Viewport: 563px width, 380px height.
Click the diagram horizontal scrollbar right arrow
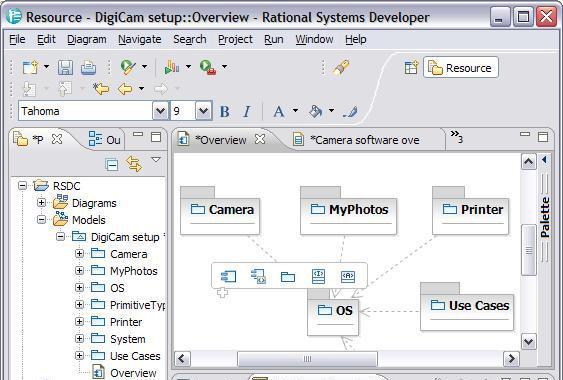[x=511, y=358]
